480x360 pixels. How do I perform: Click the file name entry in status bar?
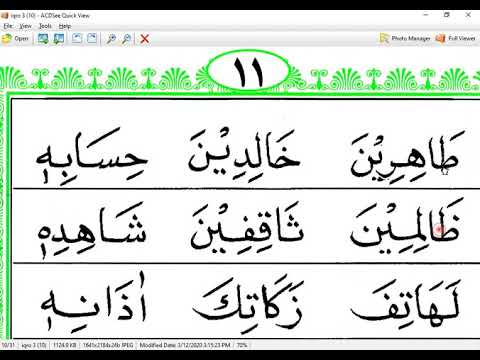pos(34,345)
